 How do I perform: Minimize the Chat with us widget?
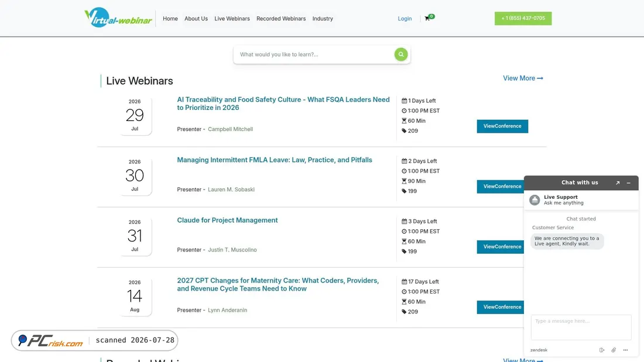(628, 183)
